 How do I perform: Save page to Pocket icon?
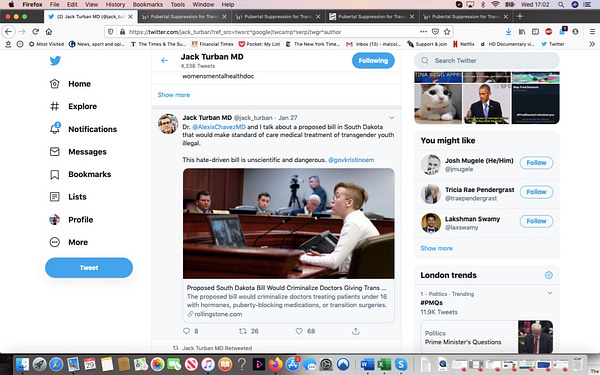click(435, 32)
